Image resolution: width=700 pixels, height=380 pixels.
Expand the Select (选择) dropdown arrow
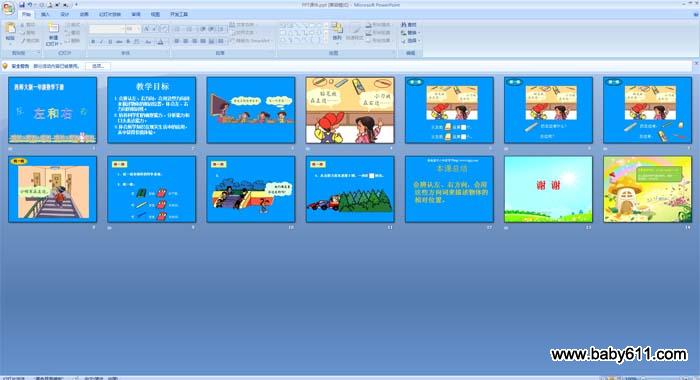(x=419, y=41)
